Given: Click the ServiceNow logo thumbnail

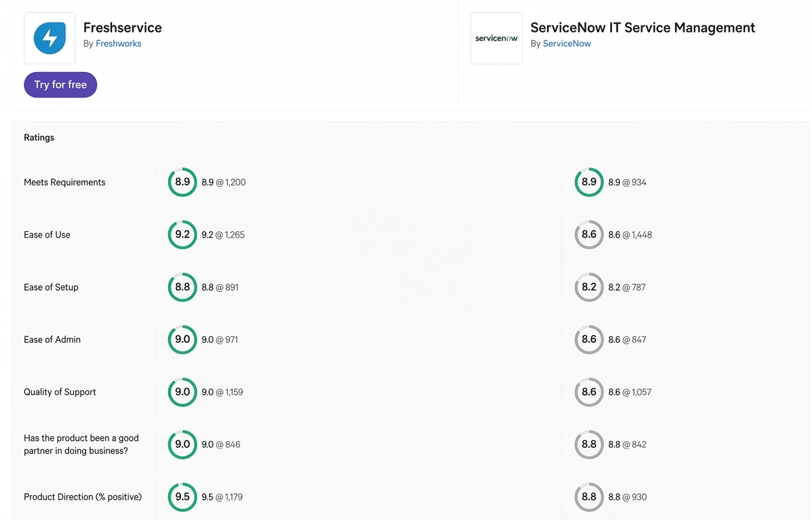Looking at the screenshot, I should point(497,38).
